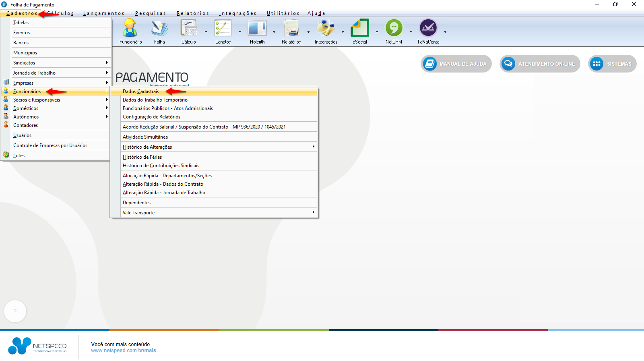Click the round help question mark bubble
The width and height of the screenshot is (644, 361).
click(15, 311)
